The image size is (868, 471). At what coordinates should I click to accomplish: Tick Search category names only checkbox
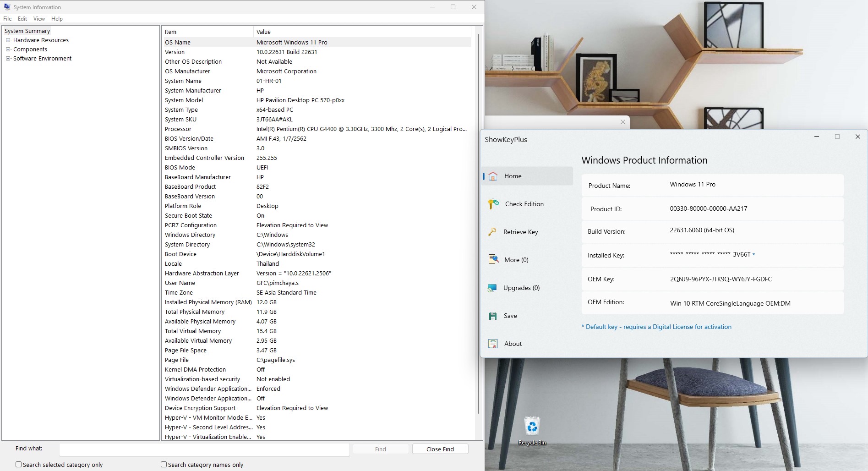(x=164, y=464)
